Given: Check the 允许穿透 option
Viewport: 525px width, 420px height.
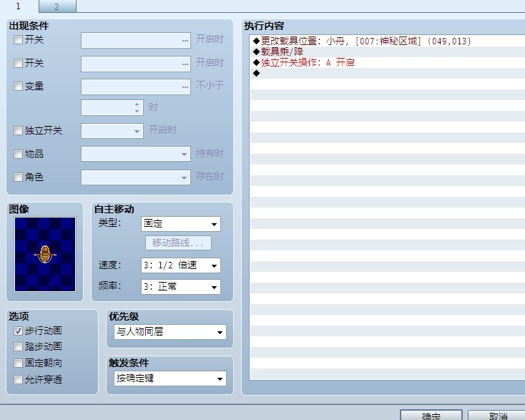Looking at the screenshot, I should point(18,379).
